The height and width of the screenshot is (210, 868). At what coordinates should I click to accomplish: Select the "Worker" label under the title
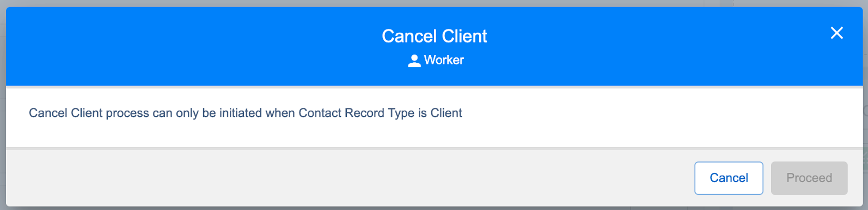[x=444, y=60]
